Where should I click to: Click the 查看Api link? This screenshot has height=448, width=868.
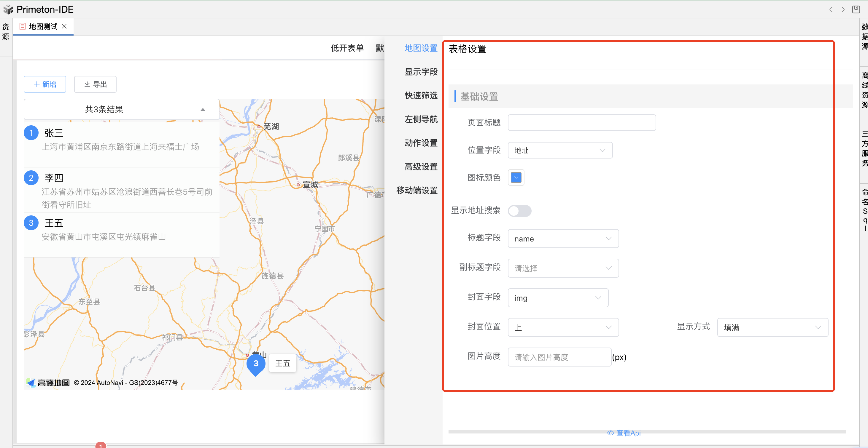coord(624,433)
